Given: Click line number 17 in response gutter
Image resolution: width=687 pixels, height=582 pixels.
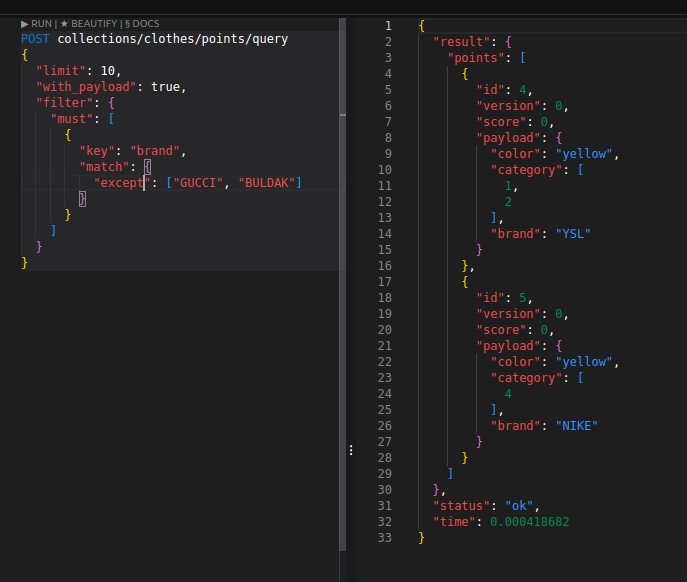Looking at the screenshot, I should coord(385,281).
